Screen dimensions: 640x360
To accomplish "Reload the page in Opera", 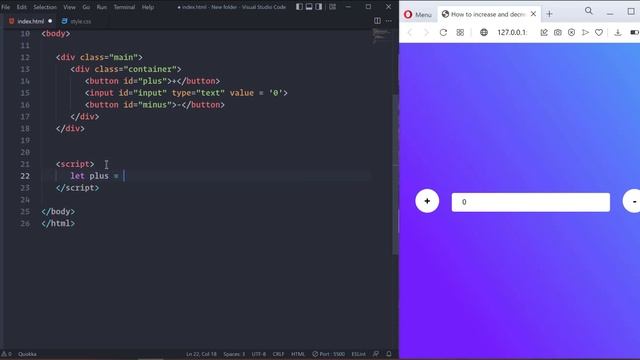I will tap(443, 33).
